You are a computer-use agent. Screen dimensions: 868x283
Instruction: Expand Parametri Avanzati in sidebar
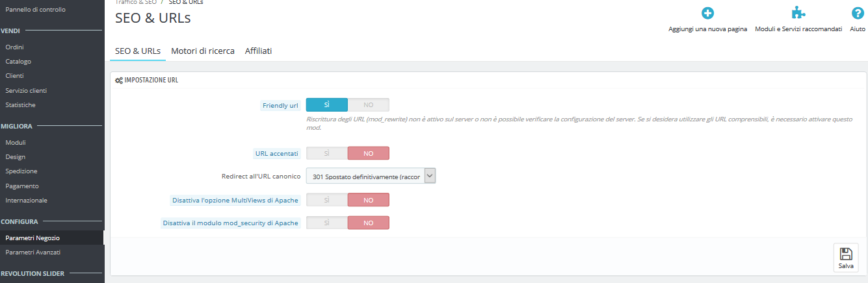click(x=33, y=252)
